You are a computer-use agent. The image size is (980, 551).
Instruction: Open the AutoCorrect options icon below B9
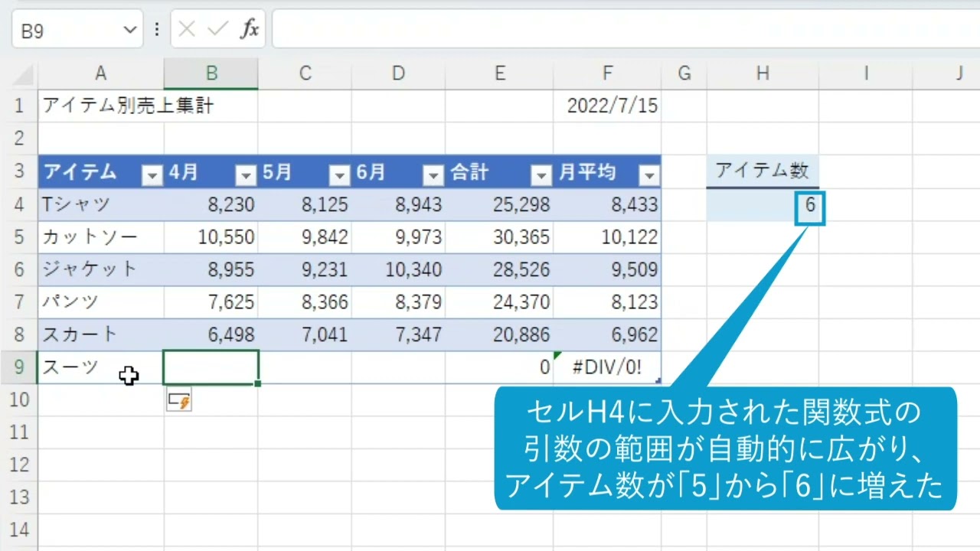coord(179,399)
